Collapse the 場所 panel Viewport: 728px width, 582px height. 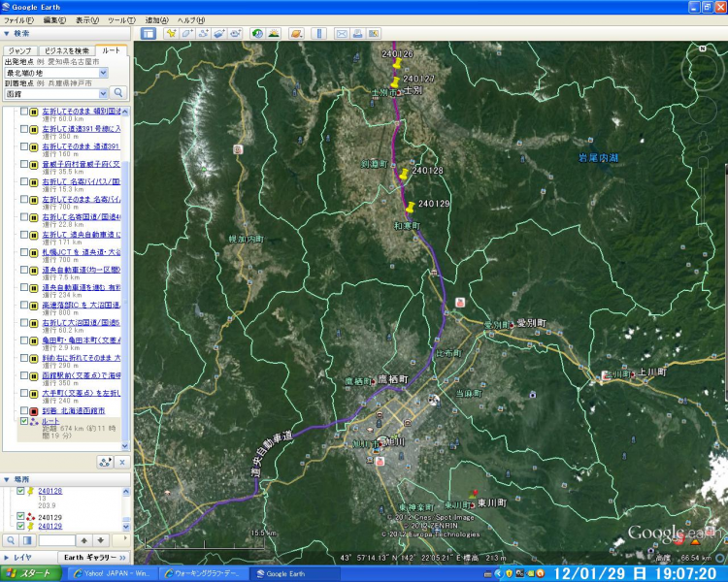point(7,479)
